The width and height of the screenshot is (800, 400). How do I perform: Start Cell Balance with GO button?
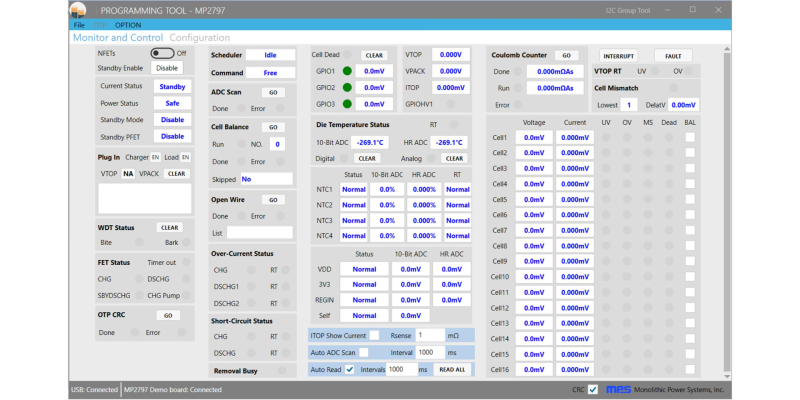(273, 127)
